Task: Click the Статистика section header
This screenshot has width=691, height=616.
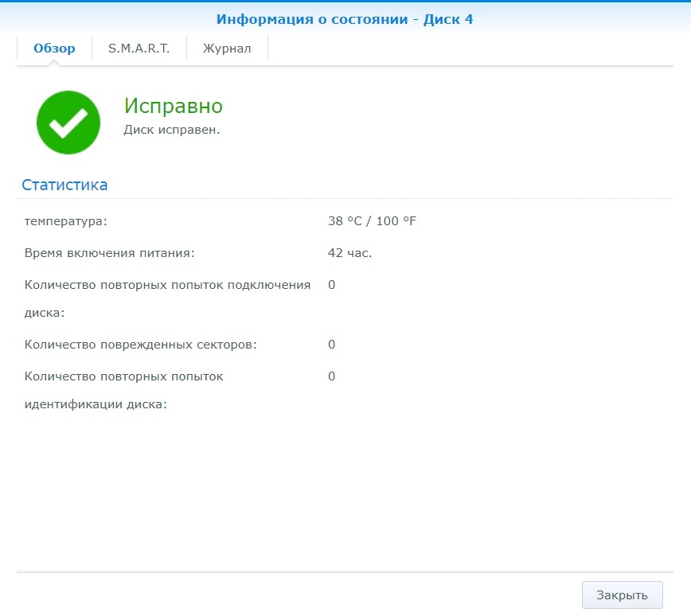Action: pyautogui.click(x=64, y=185)
